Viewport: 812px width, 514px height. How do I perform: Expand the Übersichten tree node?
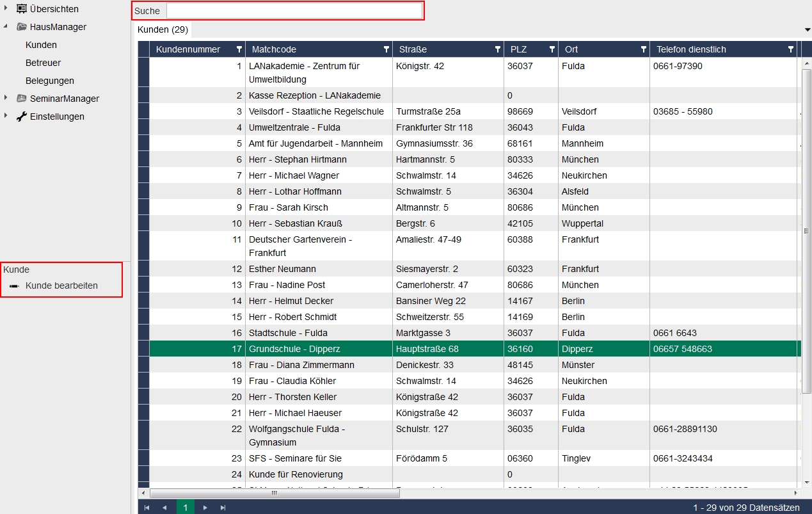click(6, 8)
